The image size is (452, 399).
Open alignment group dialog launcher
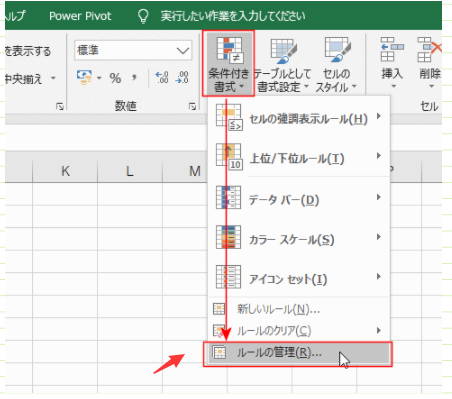coord(60,106)
